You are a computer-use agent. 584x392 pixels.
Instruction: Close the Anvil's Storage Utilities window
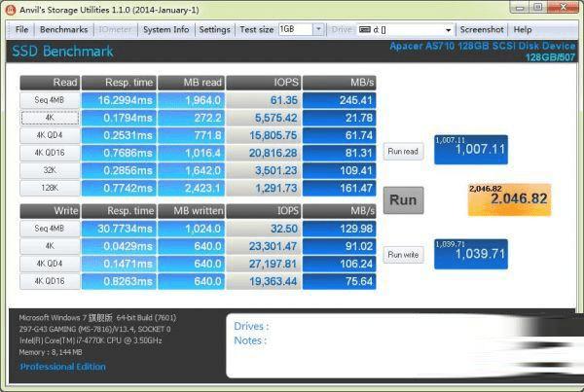(563, 7)
